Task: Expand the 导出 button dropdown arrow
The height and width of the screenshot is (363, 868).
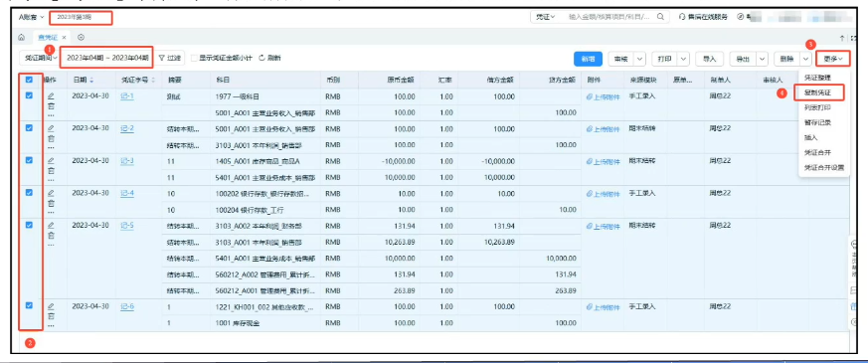Action: tap(763, 59)
